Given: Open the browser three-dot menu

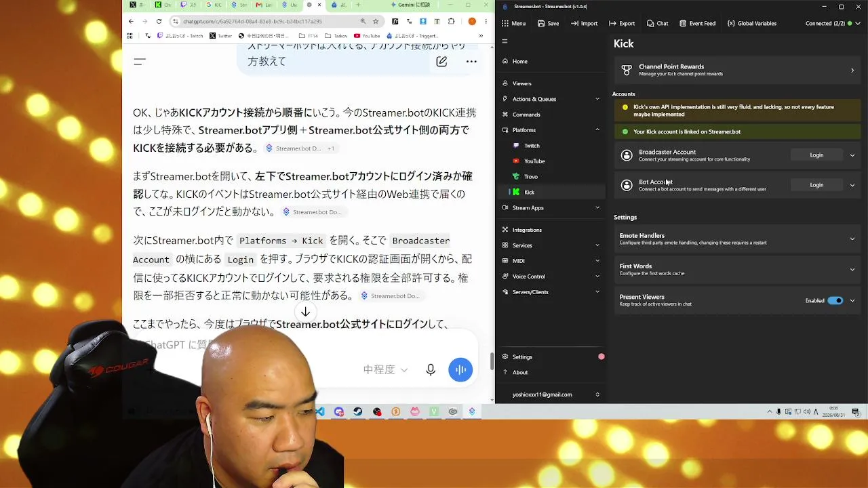Looking at the screenshot, I should [x=486, y=21].
